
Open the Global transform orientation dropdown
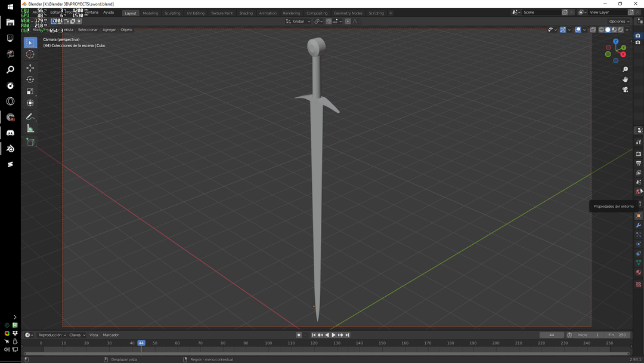(298, 21)
